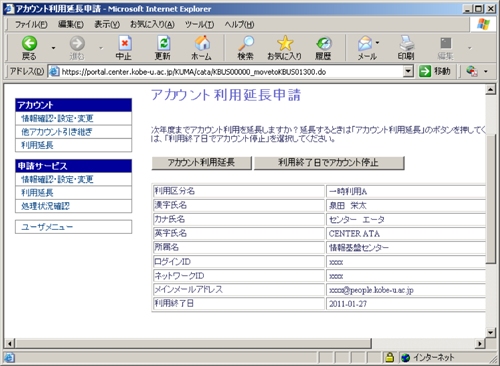Open the メール button dropdown arrow
Screen dimensions: 500x366
pos(377,43)
